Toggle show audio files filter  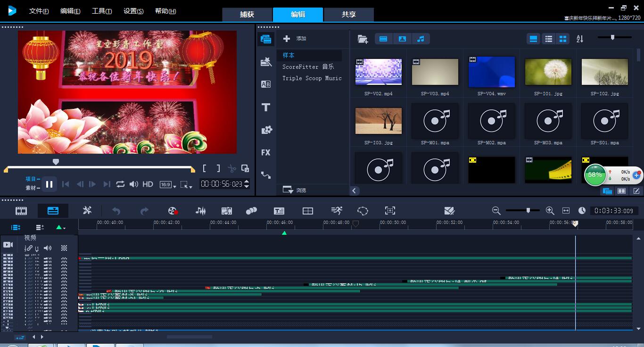421,39
